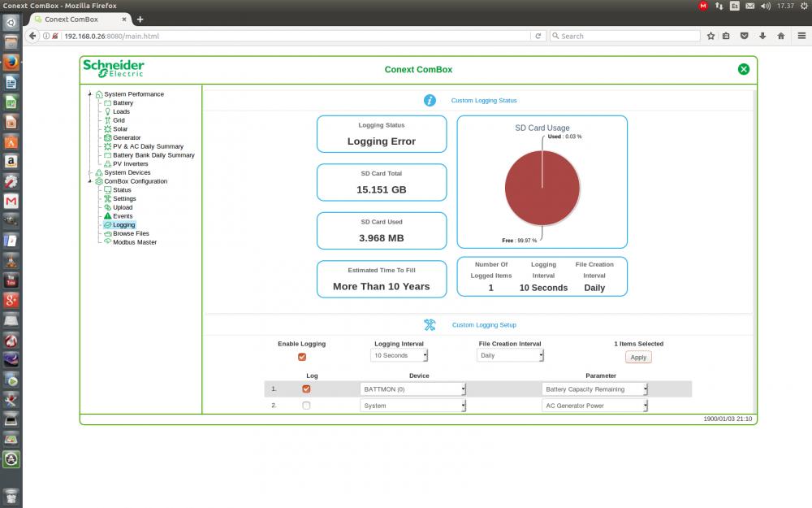Image resolution: width=812 pixels, height=508 pixels.
Task: Click the System Performance house icon
Action: pos(99,94)
